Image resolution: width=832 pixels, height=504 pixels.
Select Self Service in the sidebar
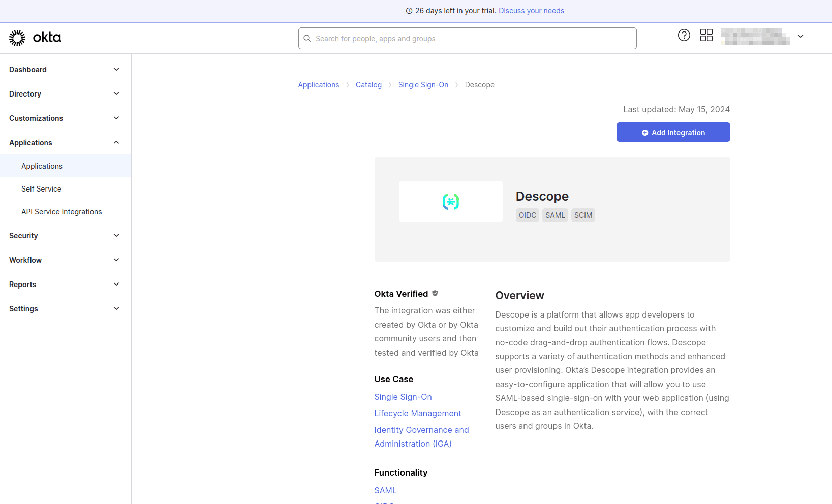[x=41, y=188]
